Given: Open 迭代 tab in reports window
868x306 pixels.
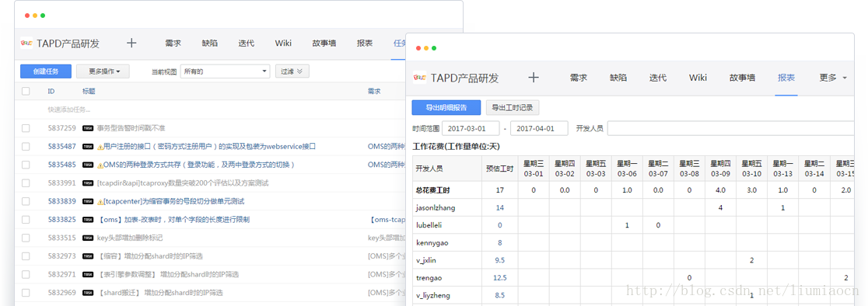Looking at the screenshot, I should pyautogui.click(x=658, y=78).
